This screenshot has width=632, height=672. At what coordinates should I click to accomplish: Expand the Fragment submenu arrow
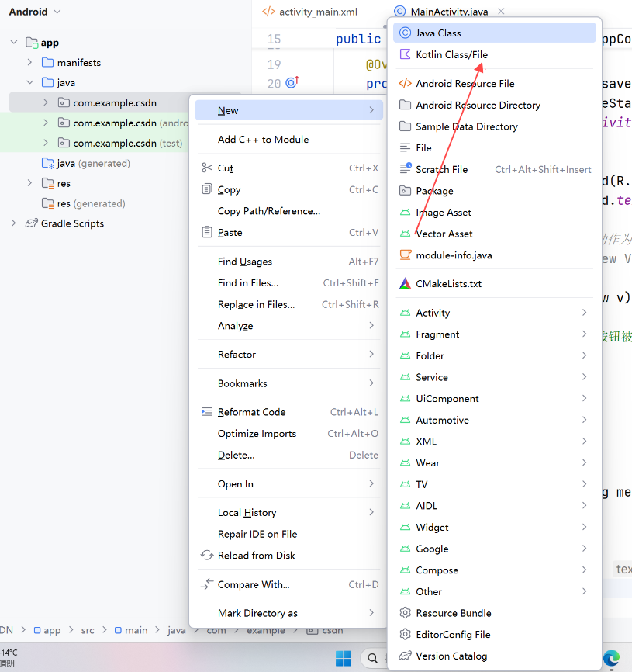(585, 334)
